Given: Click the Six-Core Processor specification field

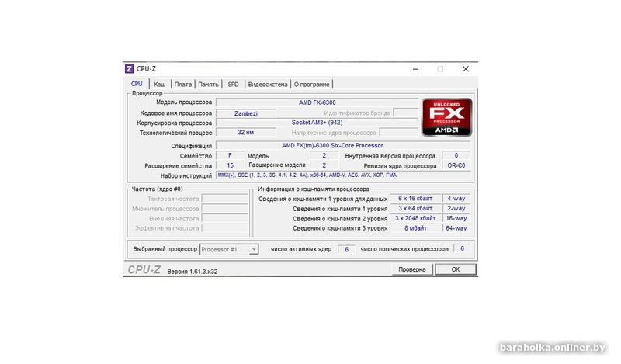Looking at the screenshot, I should click(x=343, y=146).
